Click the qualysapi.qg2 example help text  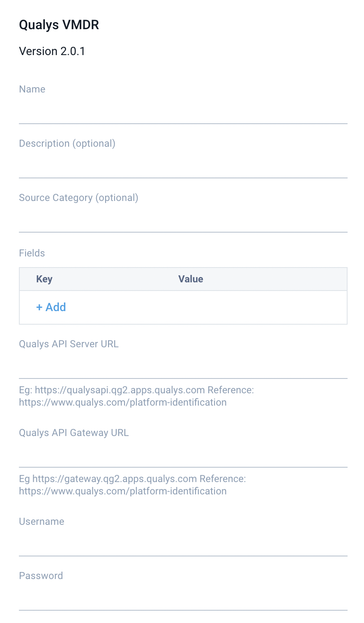point(136,396)
